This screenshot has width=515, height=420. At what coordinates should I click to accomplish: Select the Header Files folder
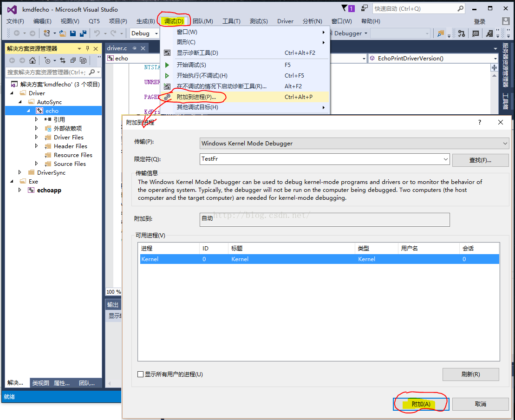pyautogui.click(x=70, y=146)
